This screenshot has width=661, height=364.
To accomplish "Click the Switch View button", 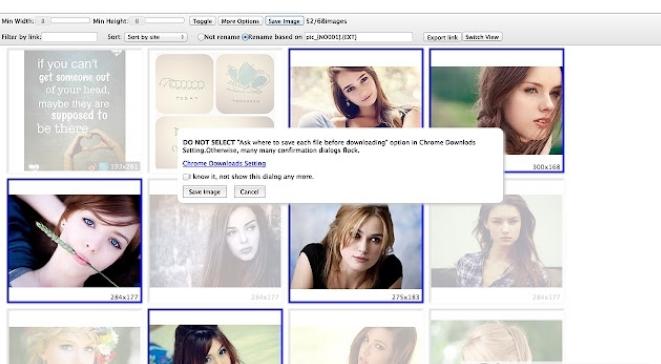I will coord(482,37).
